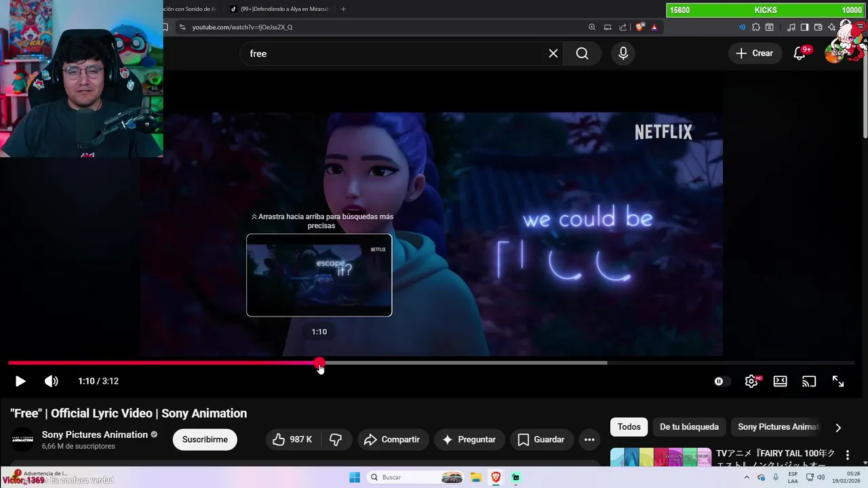Open more actions three-dot menu
The width and height of the screenshot is (868, 488).
589,440
